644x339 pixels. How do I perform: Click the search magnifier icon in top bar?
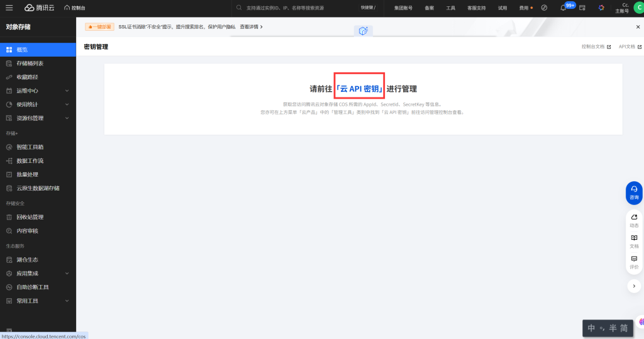[x=239, y=8]
